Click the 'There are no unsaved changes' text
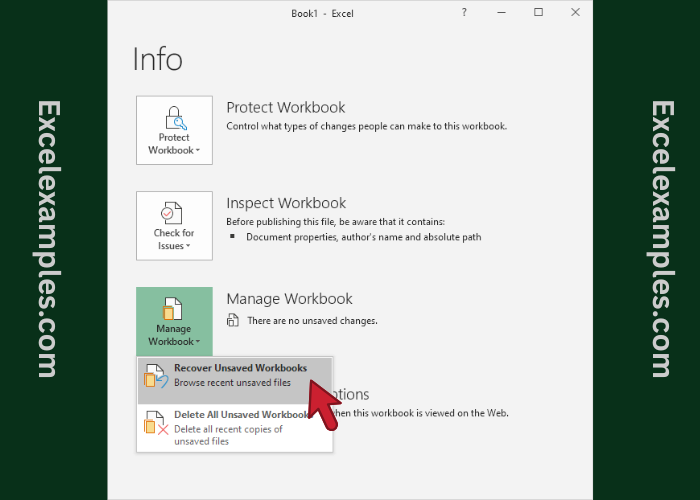 point(312,321)
